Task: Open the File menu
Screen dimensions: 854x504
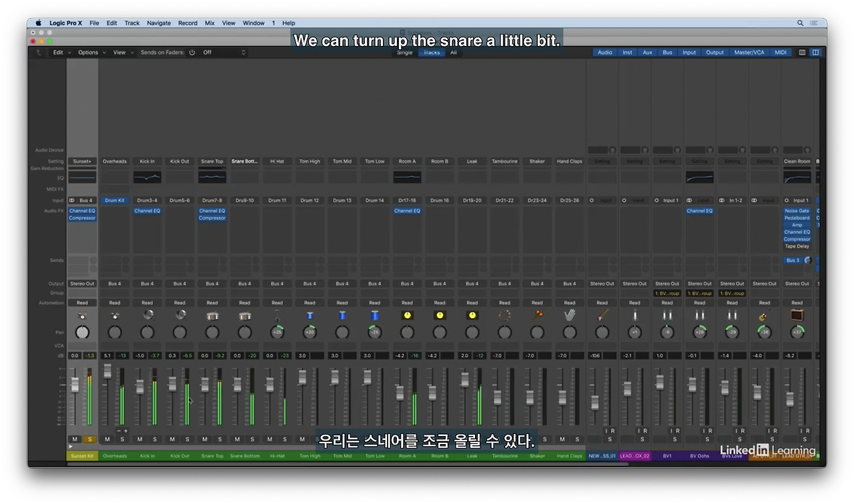Action: [x=94, y=23]
